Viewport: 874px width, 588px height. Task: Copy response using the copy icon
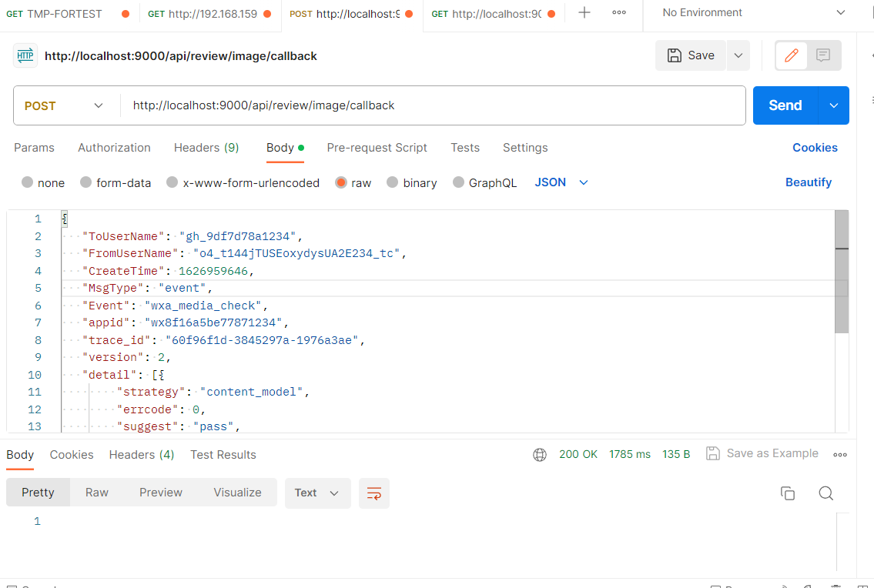coord(787,493)
